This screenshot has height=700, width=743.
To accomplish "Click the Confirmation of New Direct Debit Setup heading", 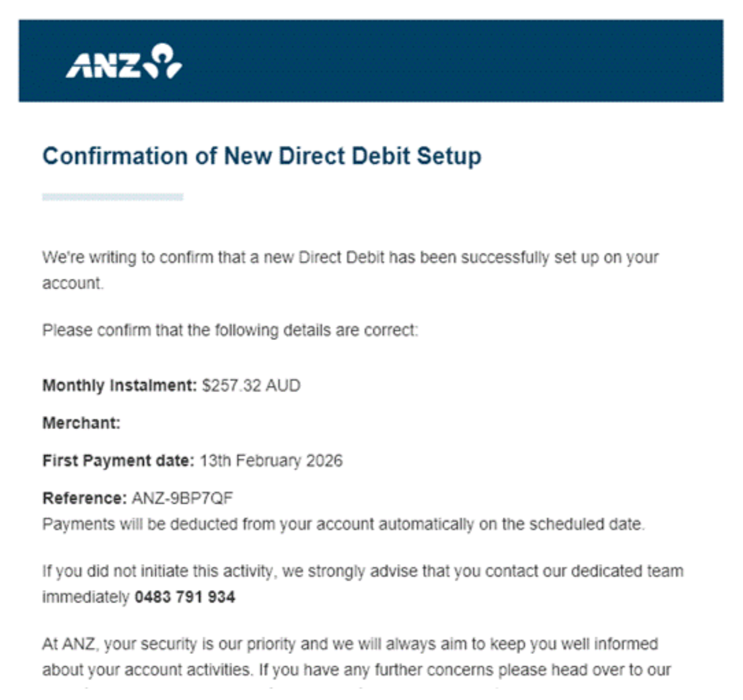I will click(262, 156).
